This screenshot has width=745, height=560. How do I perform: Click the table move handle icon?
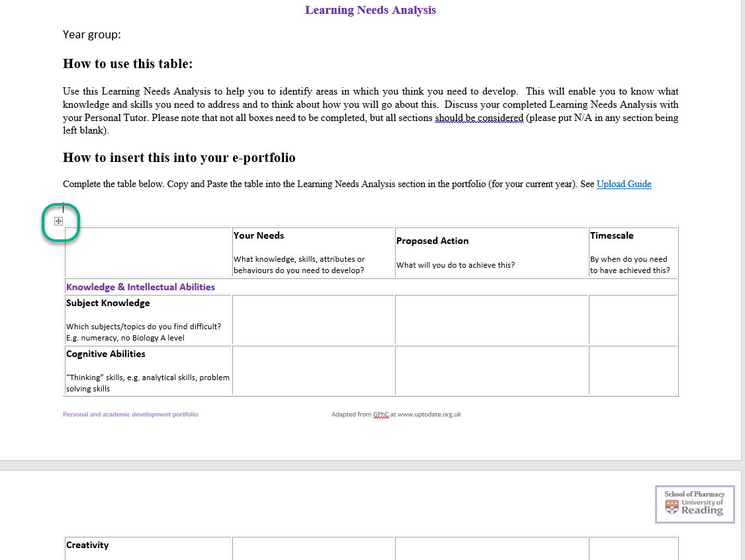58,221
